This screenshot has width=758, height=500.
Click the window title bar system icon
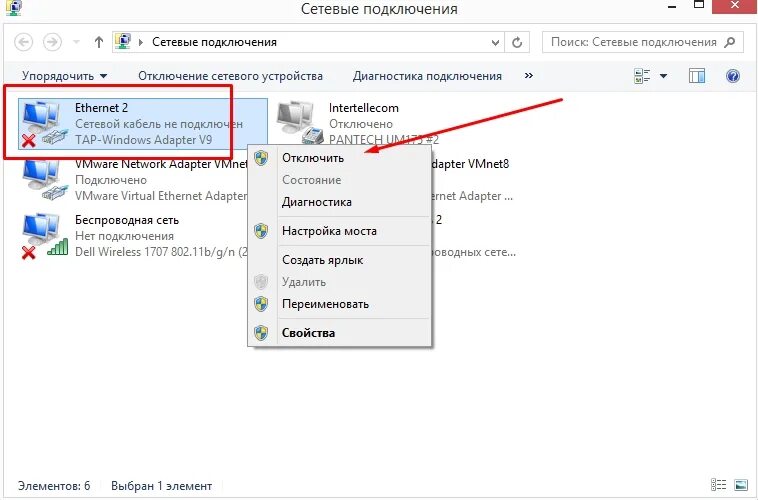point(14,8)
